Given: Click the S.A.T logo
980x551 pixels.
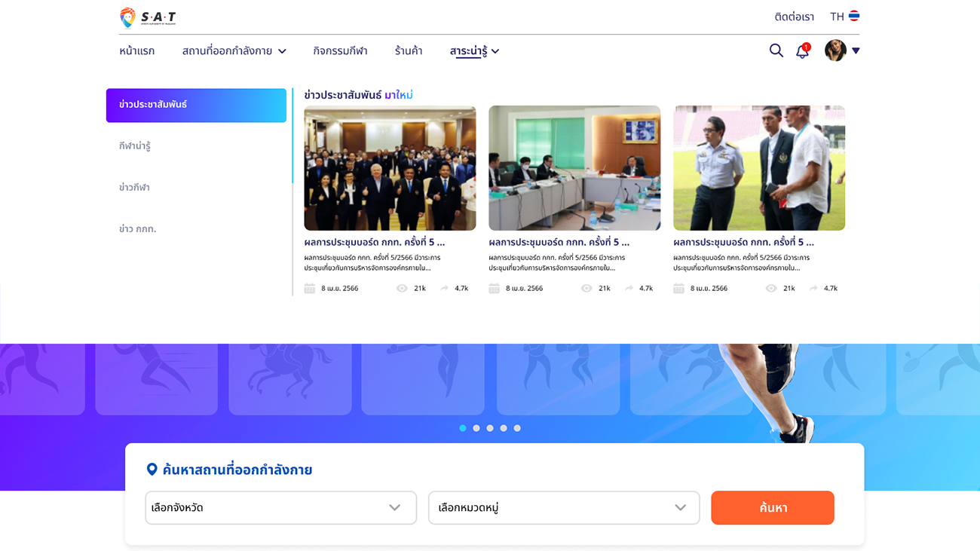Looking at the screenshot, I should (148, 17).
